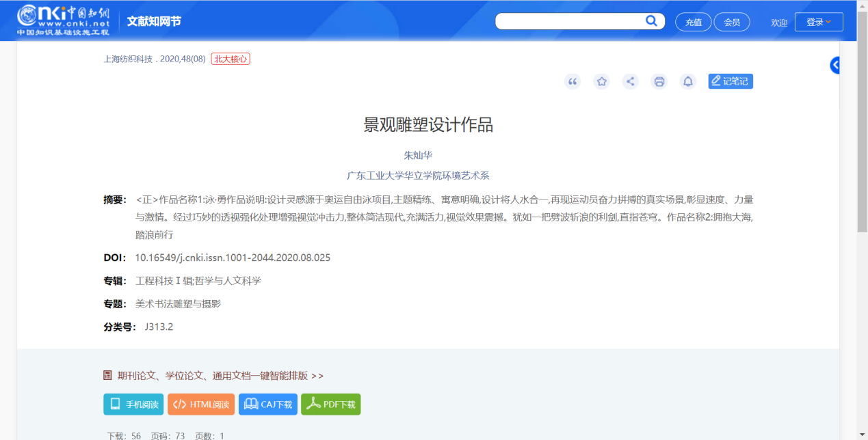
Task: Download the PDF with PDF下载
Action: click(330, 404)
